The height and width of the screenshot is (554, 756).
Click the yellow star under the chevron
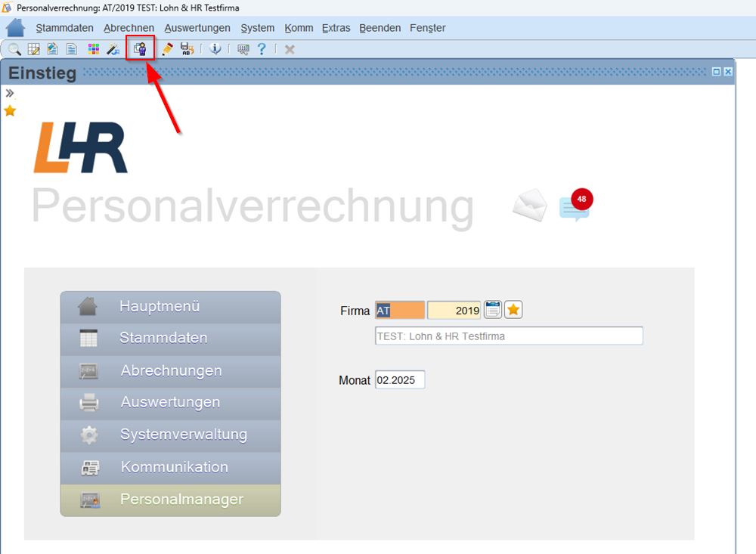[10, 111]
